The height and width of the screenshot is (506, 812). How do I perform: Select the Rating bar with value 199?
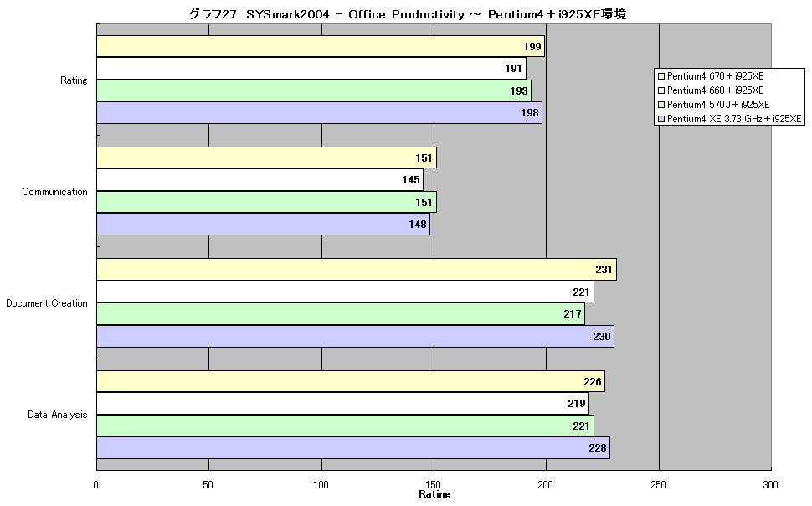(321, 46)
